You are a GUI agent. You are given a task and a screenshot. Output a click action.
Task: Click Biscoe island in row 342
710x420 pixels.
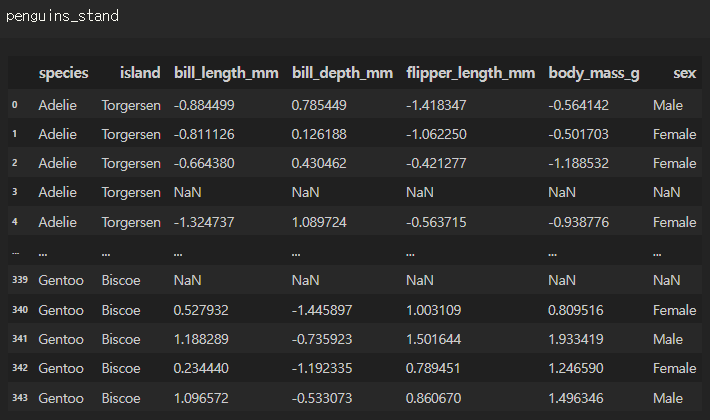coord(121,368)
